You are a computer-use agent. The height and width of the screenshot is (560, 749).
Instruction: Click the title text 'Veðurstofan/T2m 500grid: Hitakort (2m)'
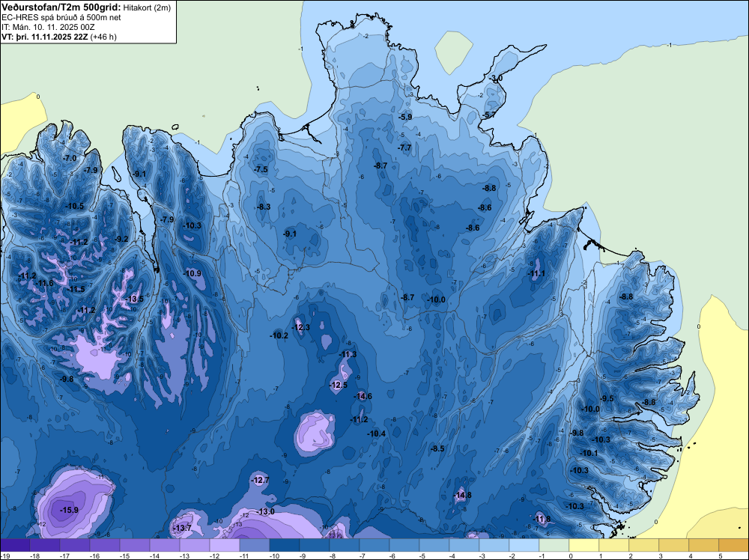coord(85,7)
